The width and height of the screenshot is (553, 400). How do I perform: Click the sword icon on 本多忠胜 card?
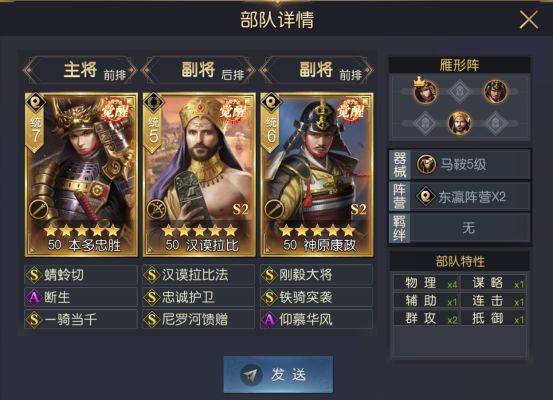(x=37, y=210)
